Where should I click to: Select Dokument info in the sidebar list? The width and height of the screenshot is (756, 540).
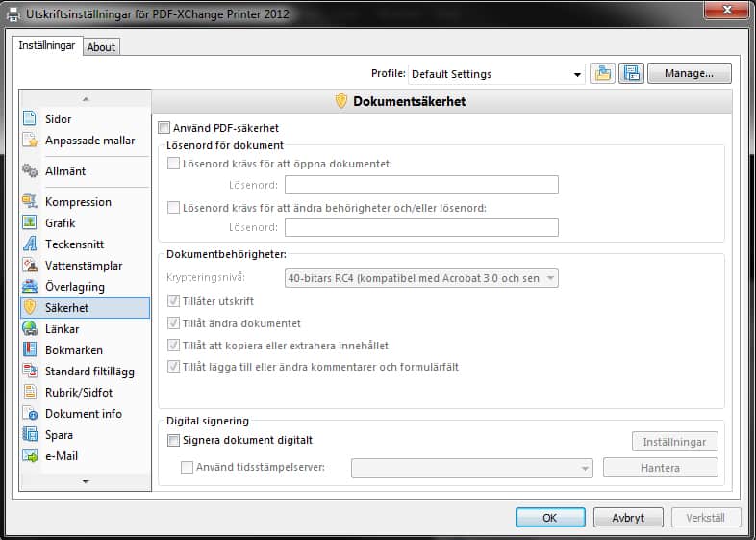coord(86,414)
